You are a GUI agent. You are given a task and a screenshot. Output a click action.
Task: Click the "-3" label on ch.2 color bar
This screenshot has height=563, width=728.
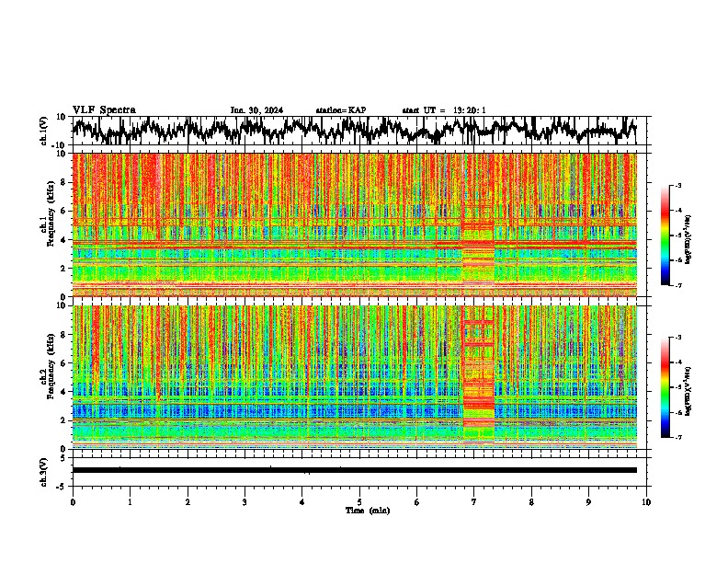coord(678,338)
